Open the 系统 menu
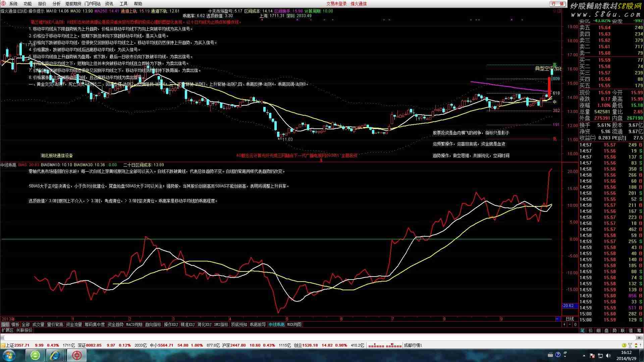Image resolution: width=644 pixels, height=362 pixels. click(13, 4)
